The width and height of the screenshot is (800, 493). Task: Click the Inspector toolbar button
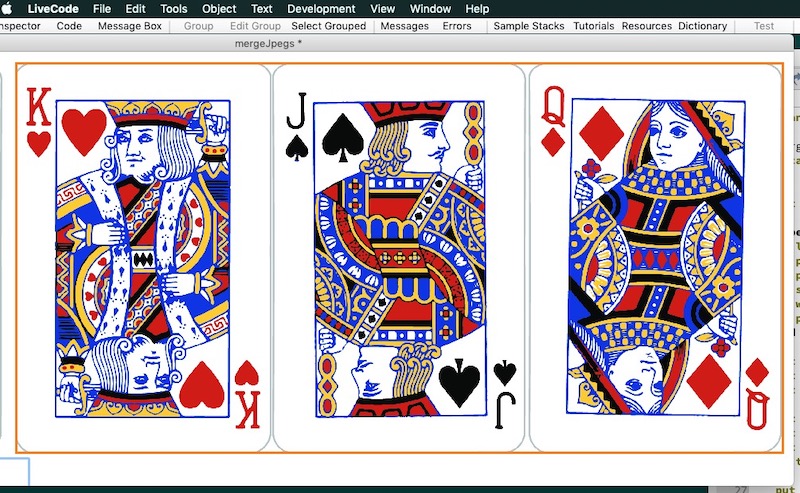pyautogui.click(x=20, y=26)
